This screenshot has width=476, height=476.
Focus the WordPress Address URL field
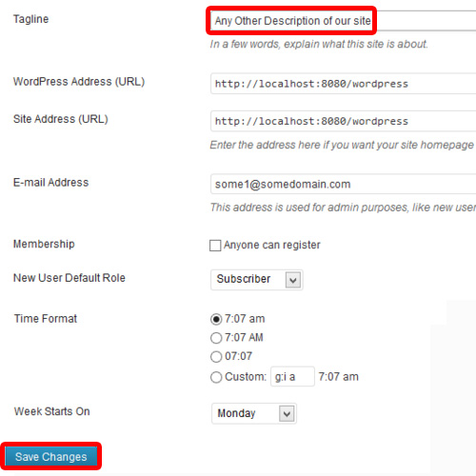343,84
